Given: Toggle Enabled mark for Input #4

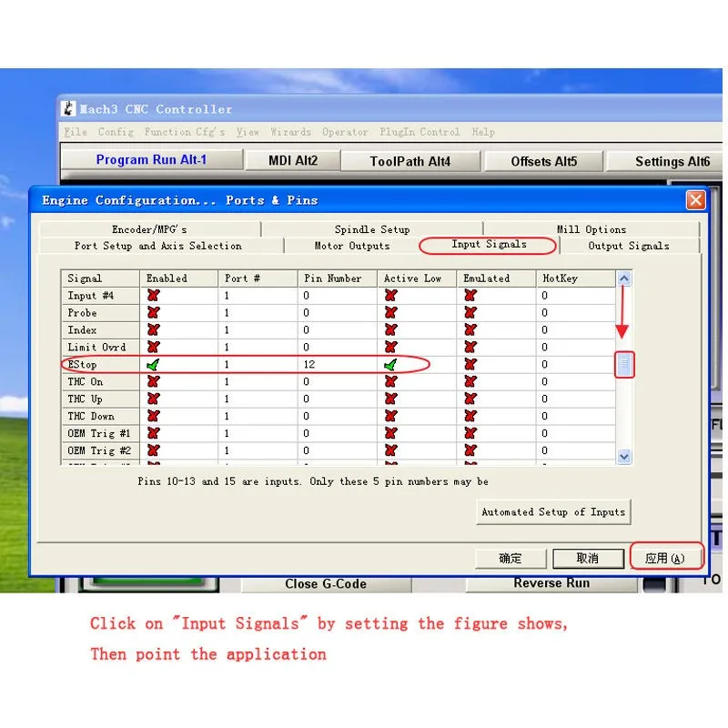Looking at the screenshot, I should (x=153, y=295).
